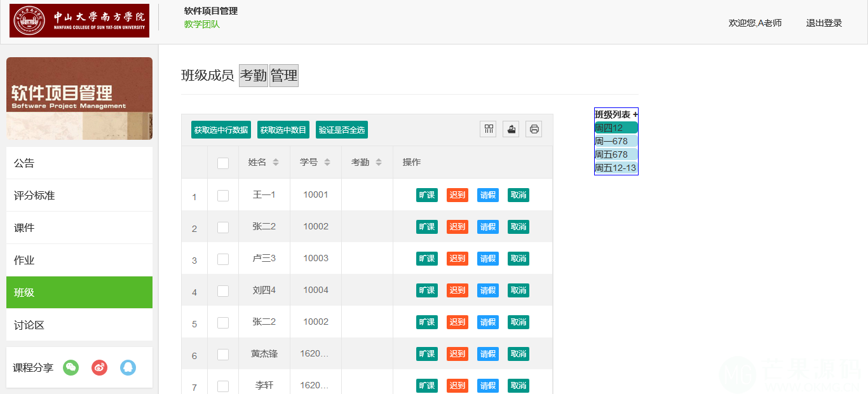Tick the checkbox for 卢三3 row

(223, 259)
